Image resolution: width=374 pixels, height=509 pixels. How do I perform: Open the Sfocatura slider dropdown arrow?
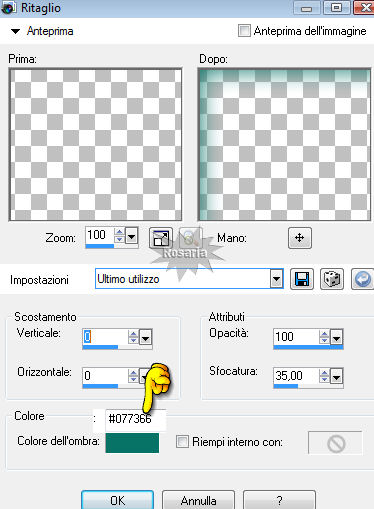coord(336,377)
